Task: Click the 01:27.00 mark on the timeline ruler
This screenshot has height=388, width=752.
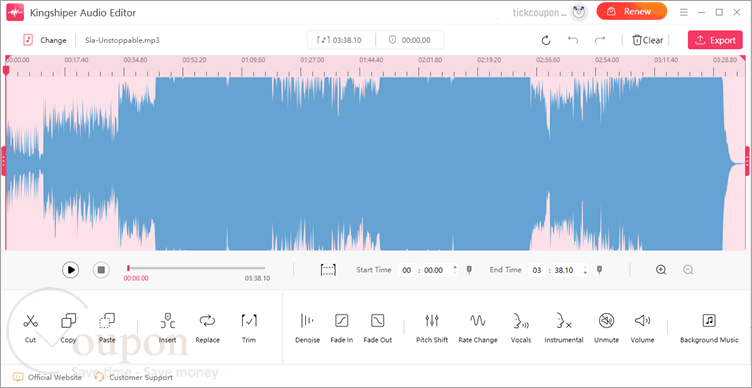Action: pos(312,60)
